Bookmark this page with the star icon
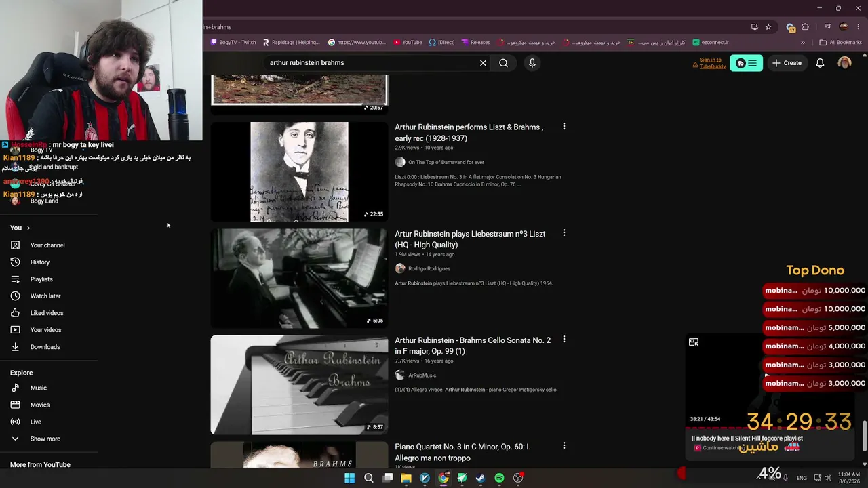Viewport: 868px width, 488px height. click(x=768, y=27)
